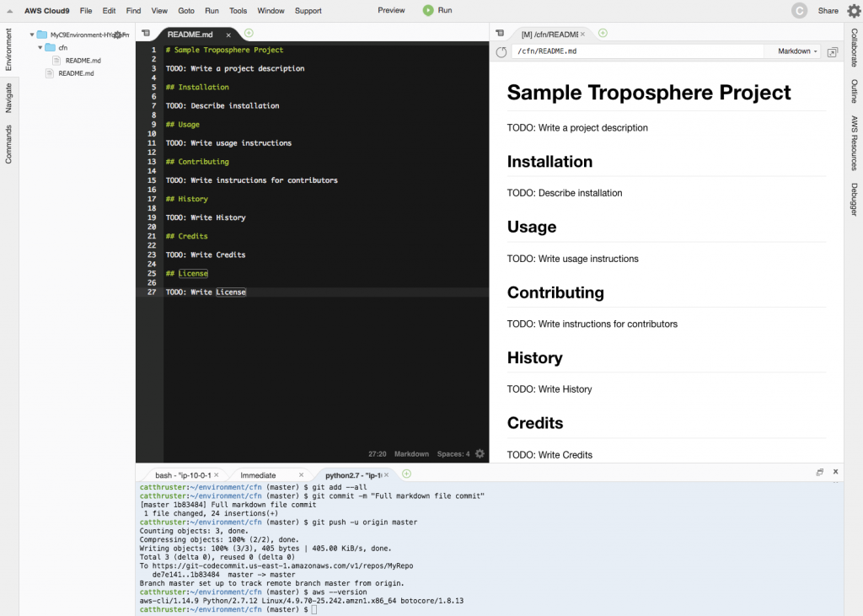Open the Markdown preview type dropdown
This screenshot has width=863, height=616.
coord(797,51)
